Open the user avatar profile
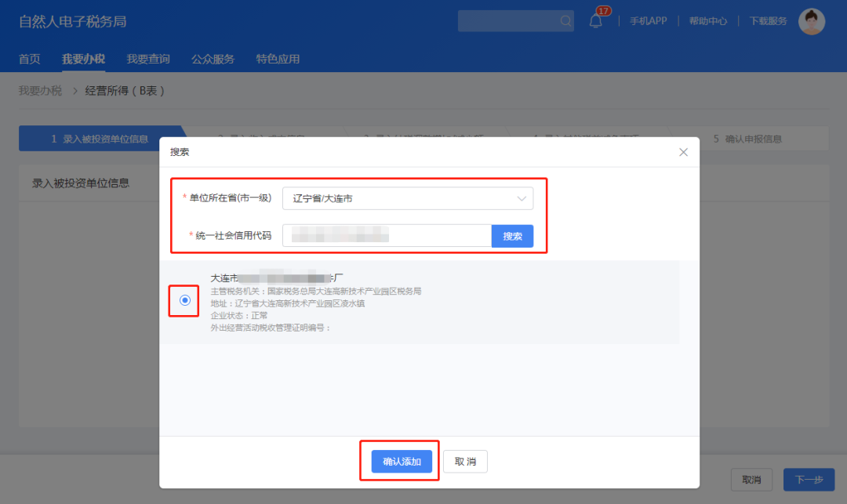The image size is (847, 504). click(x=812, y=21)
